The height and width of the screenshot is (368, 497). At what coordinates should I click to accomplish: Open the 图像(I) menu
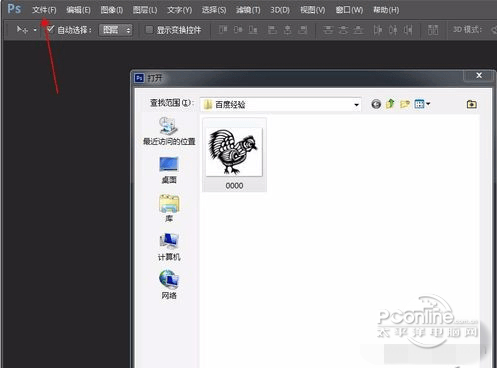click(x=112, y=10)
